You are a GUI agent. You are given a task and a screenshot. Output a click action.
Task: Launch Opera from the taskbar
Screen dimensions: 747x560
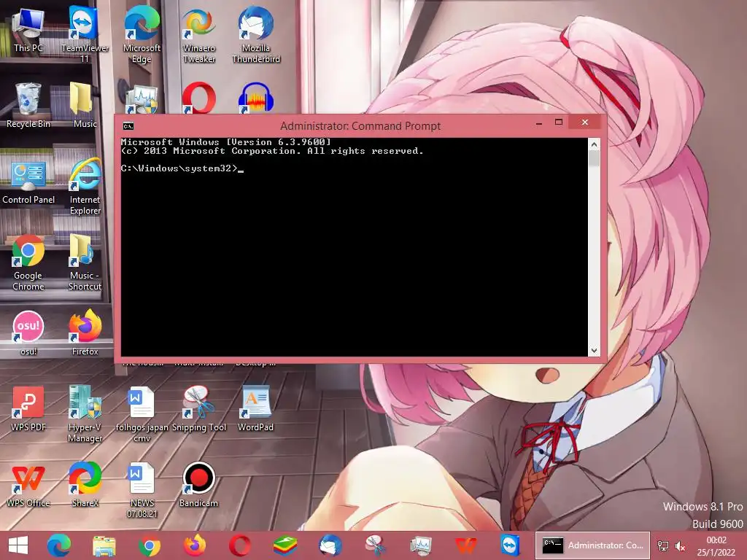[239, 545]
